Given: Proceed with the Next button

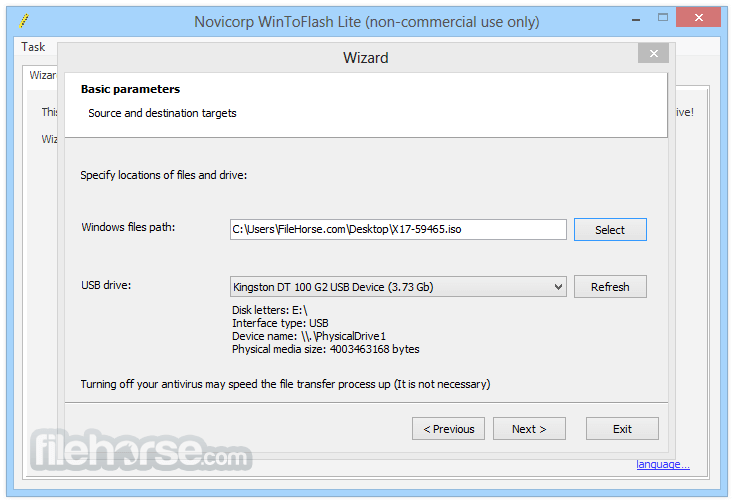Looking at the screenshot, I should pos(529,429).
